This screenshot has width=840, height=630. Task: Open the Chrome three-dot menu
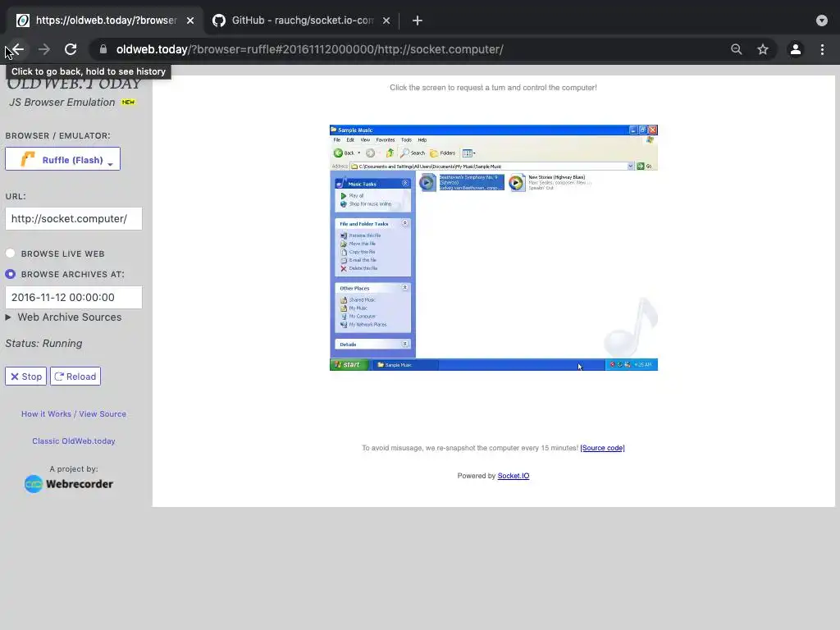tap(822, 49)
